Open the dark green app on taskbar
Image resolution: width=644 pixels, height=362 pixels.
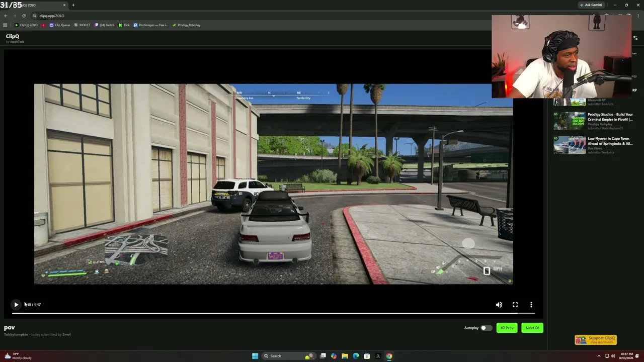pos(378,356)
